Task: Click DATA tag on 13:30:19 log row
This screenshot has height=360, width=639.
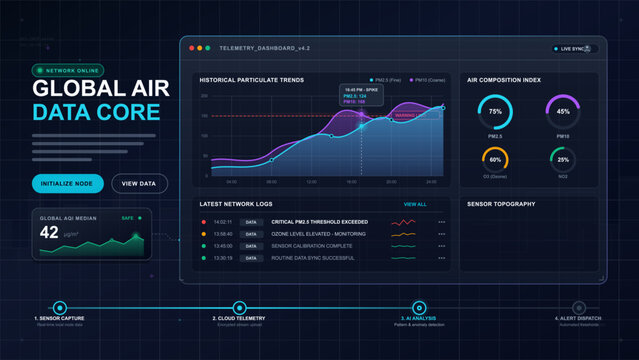Action: click(251, 258)
